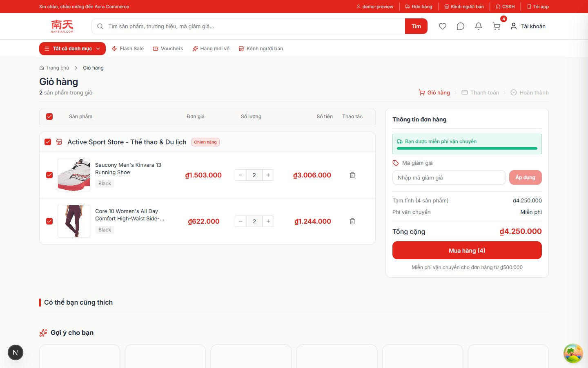This screenshot has width=588, height=368.
Task: Focus the Nhập mã giảm giá field
Action: point(449,177)
